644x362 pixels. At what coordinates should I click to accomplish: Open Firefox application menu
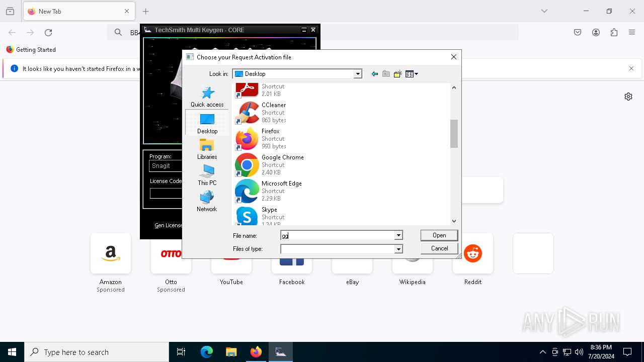632,33
